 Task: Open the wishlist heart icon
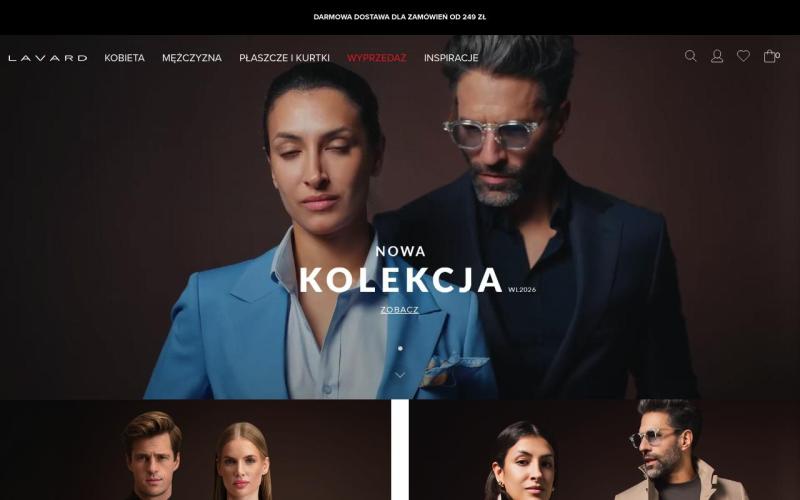click(743, 56)
